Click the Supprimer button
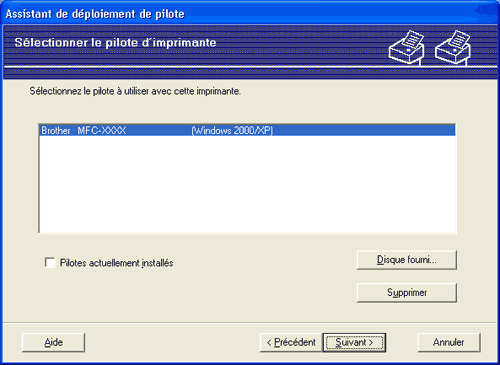 click(407, 293)
